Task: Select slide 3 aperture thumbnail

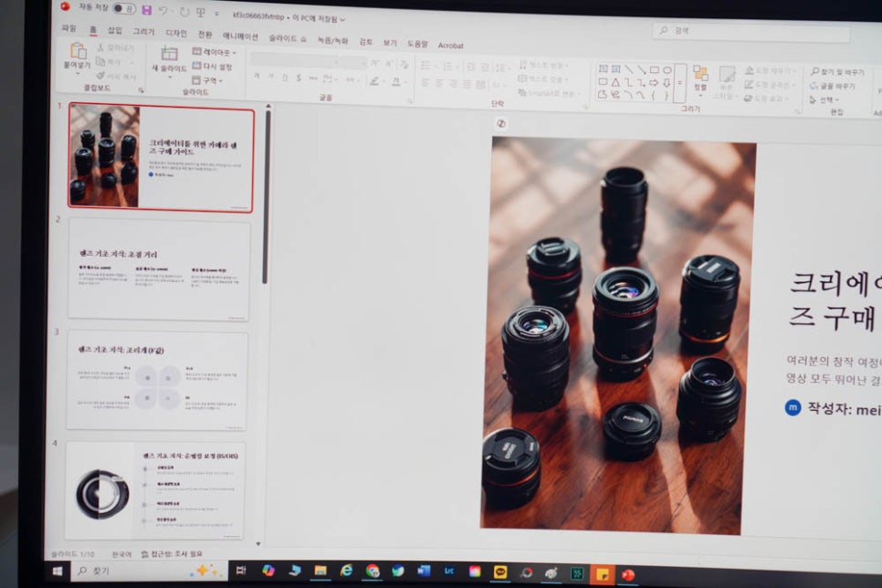Action: tap(157, 381)
